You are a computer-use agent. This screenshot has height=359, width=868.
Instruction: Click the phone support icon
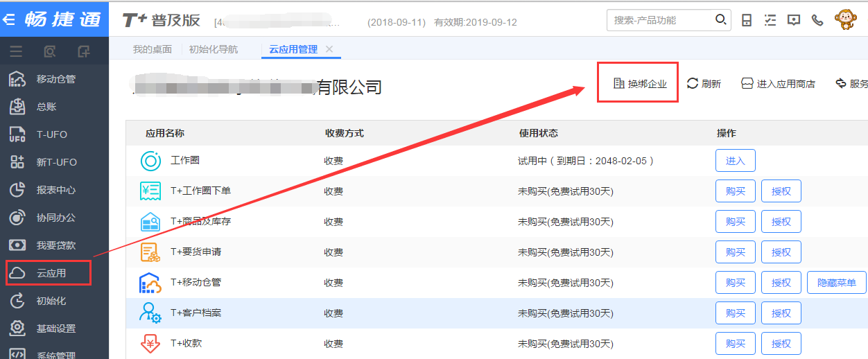pos(817,20)
